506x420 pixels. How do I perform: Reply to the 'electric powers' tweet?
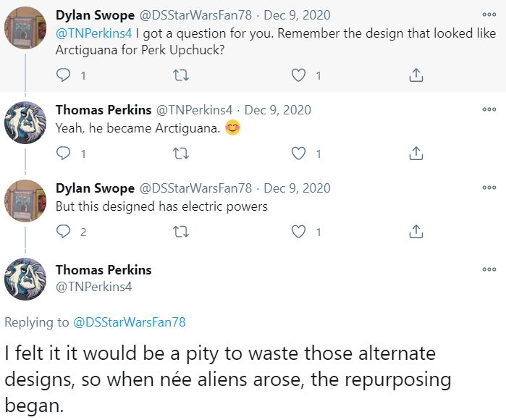(64, 231)
